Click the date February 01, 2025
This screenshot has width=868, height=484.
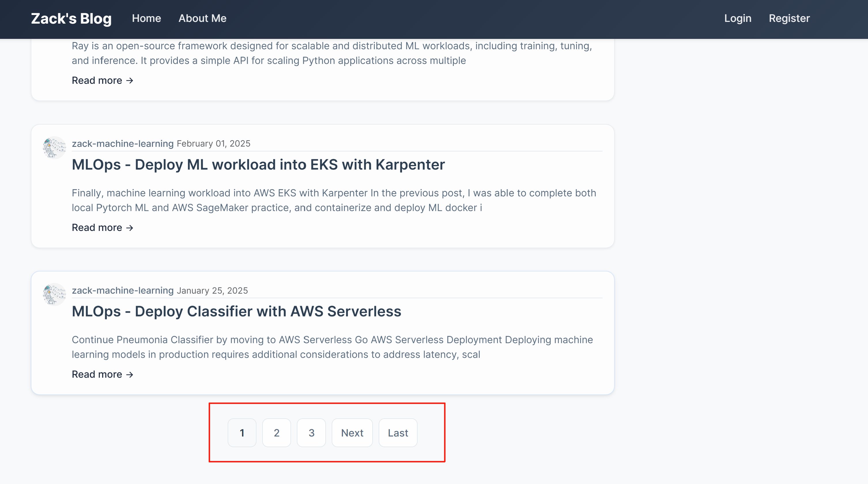213,144
